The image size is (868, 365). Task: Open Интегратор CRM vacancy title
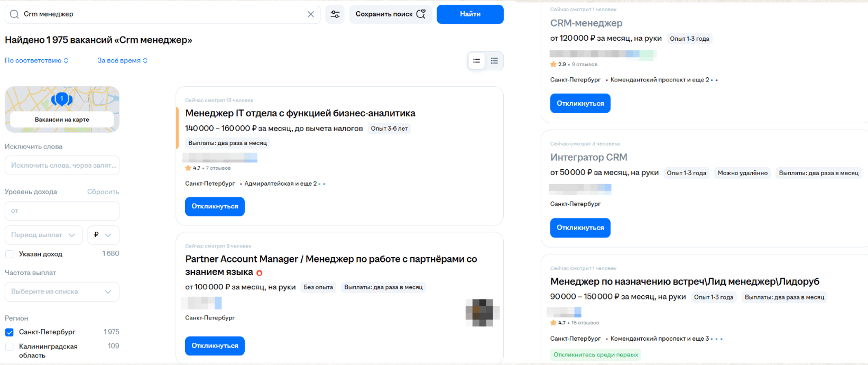[589, 157]
